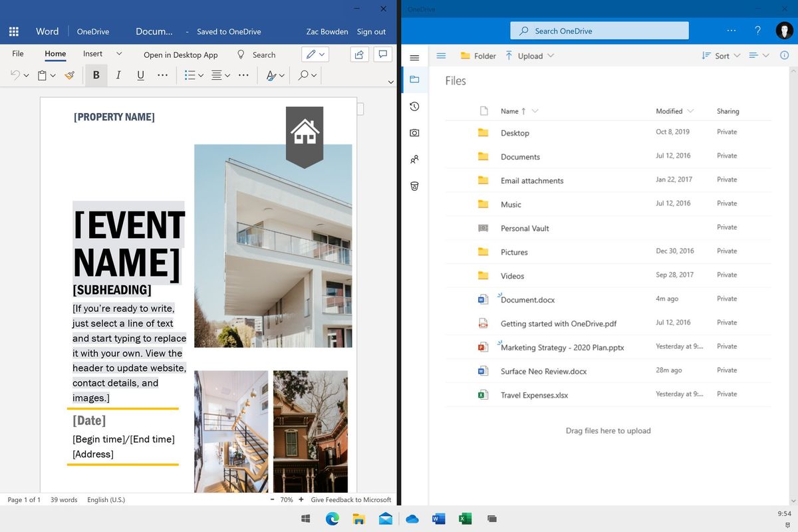Click the Search OneDrive field
The width and height of the screenshot is (798, 532).
600,31
